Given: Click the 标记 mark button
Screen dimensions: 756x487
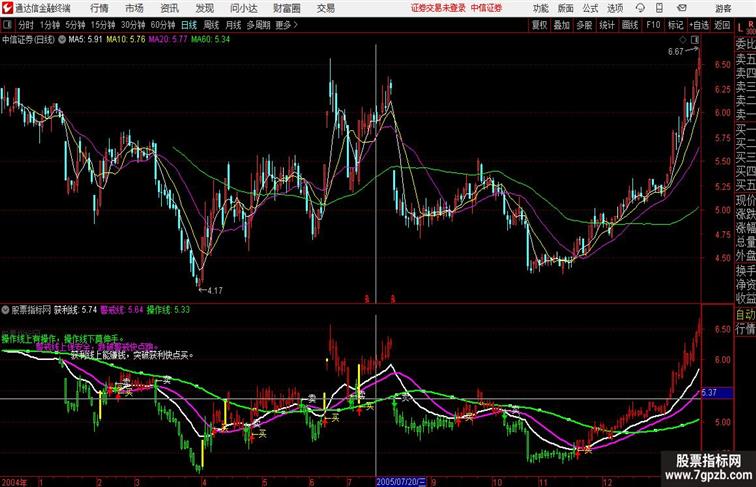Looking at the screenshot, I should point(675,25).
